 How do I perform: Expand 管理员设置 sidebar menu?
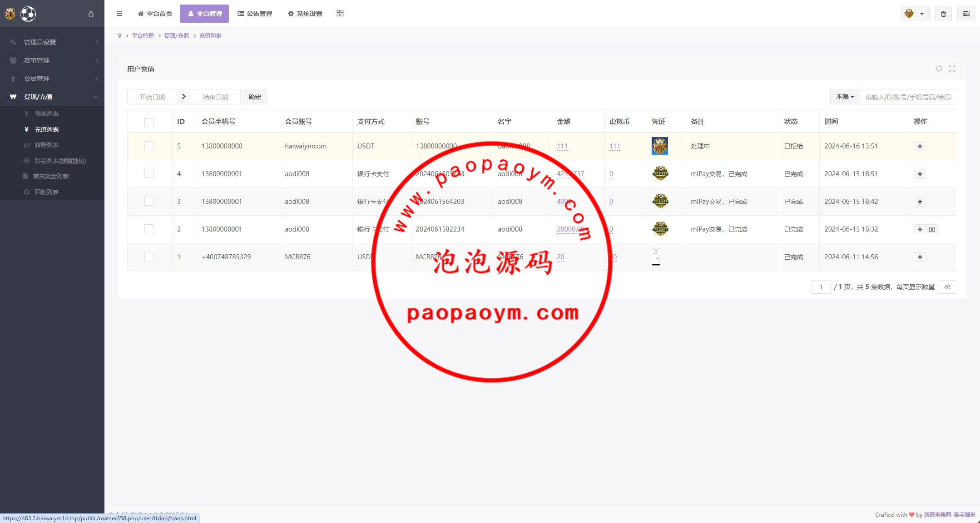pyautogui.click(x=52, y=42)
